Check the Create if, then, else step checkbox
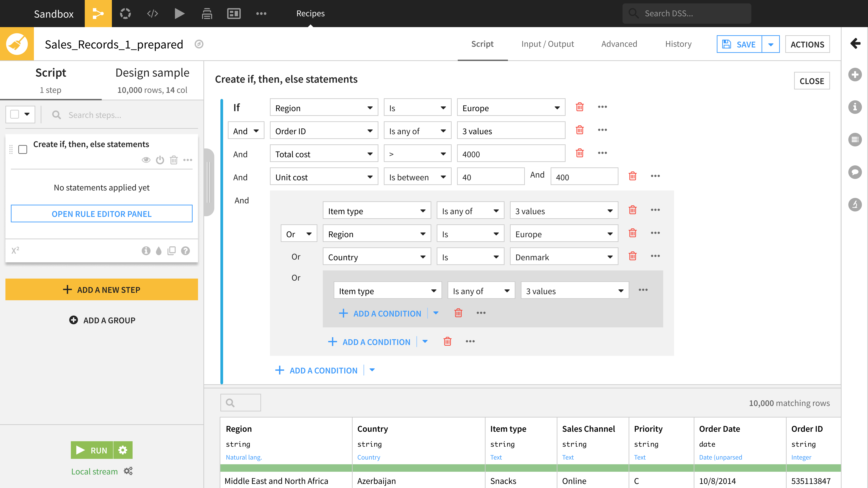This screenshot has height=488, width=868. click(x=23, y=149)
